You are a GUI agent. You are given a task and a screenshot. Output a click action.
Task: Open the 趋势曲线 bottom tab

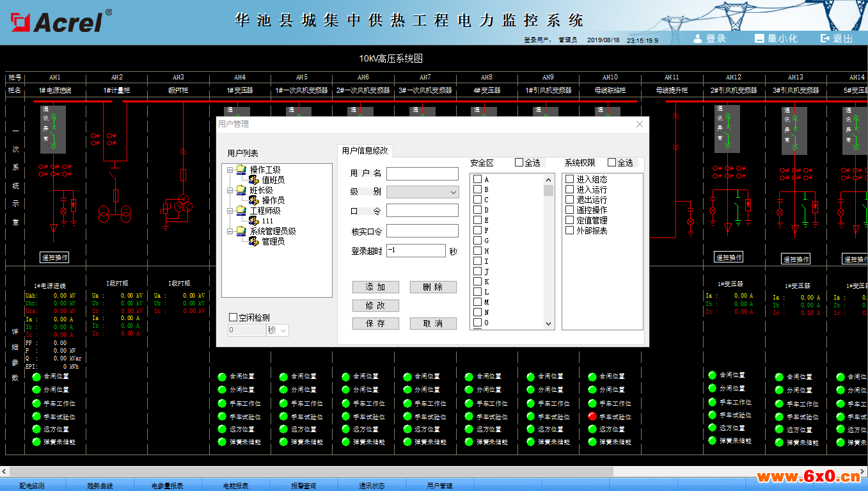[x=100, y=486]
